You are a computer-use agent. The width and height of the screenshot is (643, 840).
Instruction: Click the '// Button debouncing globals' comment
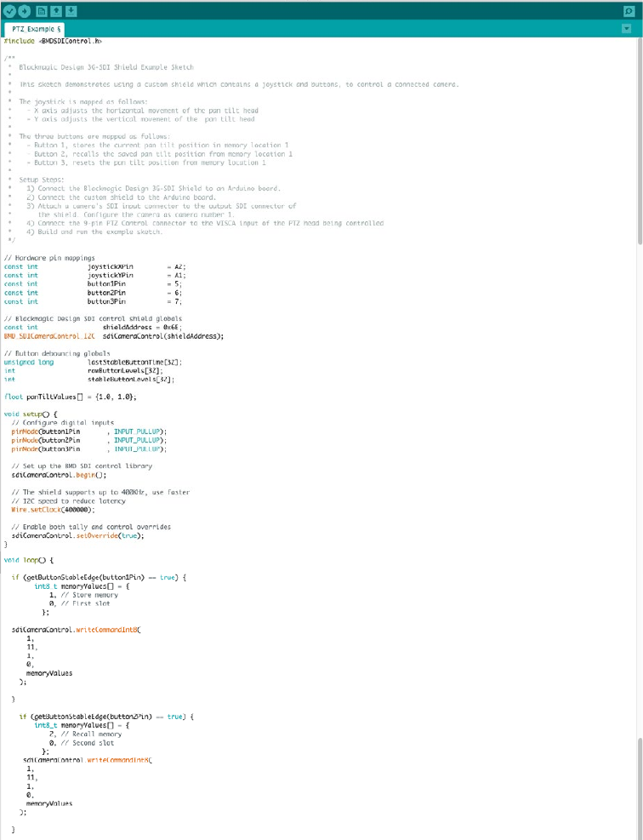pyautogui.click(x=57, y=353)
